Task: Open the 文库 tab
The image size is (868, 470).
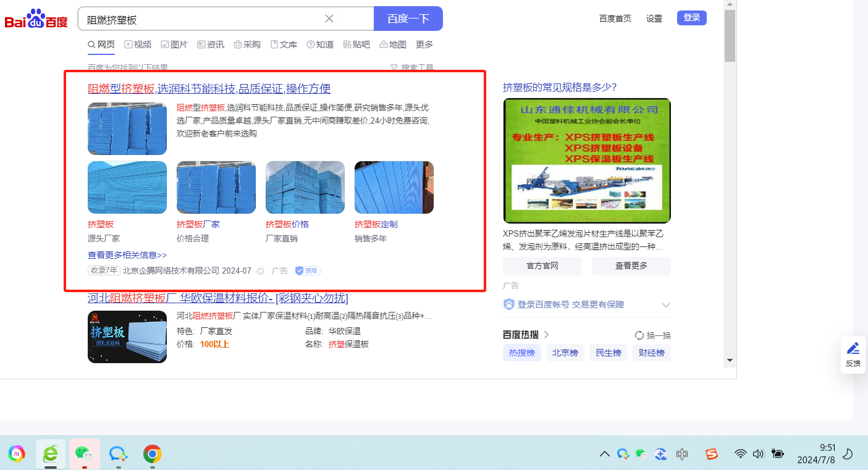Action: pyautogui.click(x=284, y=44)
